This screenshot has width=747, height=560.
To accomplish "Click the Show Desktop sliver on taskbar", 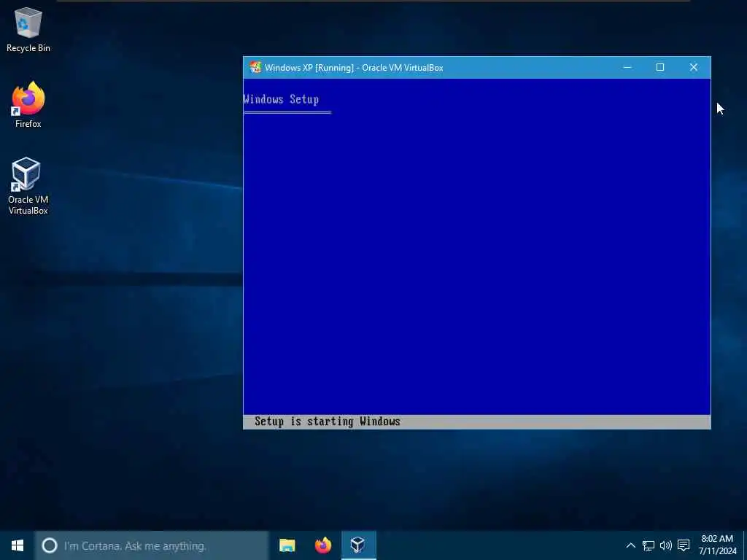I will pyautogui.click(x=745, y=545).
